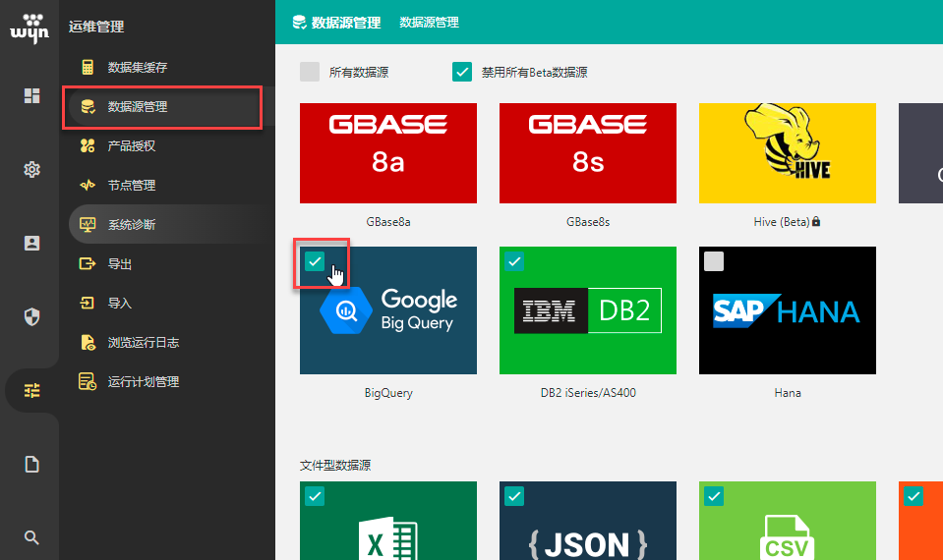The height and width of the screenshot is (560, 943).
Task: Click the 数据集缓存 calculator icon
Action: 88,67
